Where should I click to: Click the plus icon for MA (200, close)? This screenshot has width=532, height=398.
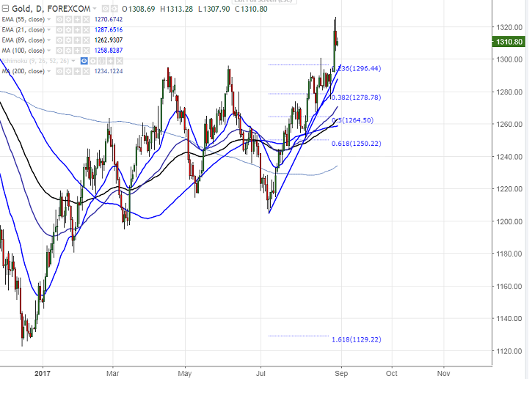click(77, 72)
